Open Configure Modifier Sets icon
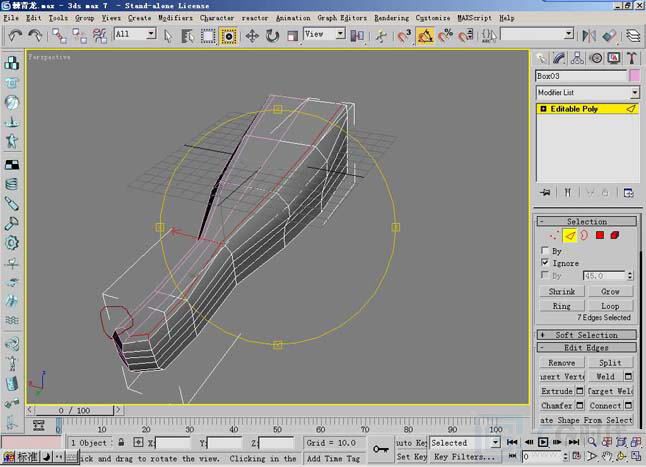 (628, 193)
